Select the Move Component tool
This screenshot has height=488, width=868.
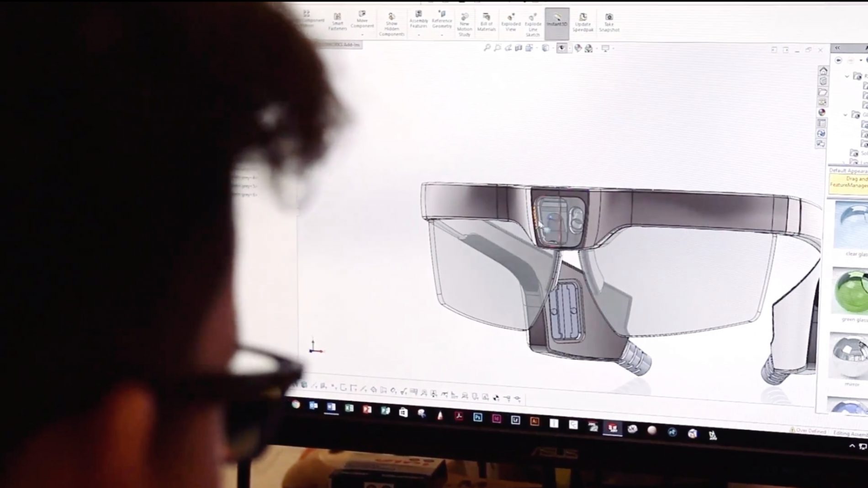point(362,20)
